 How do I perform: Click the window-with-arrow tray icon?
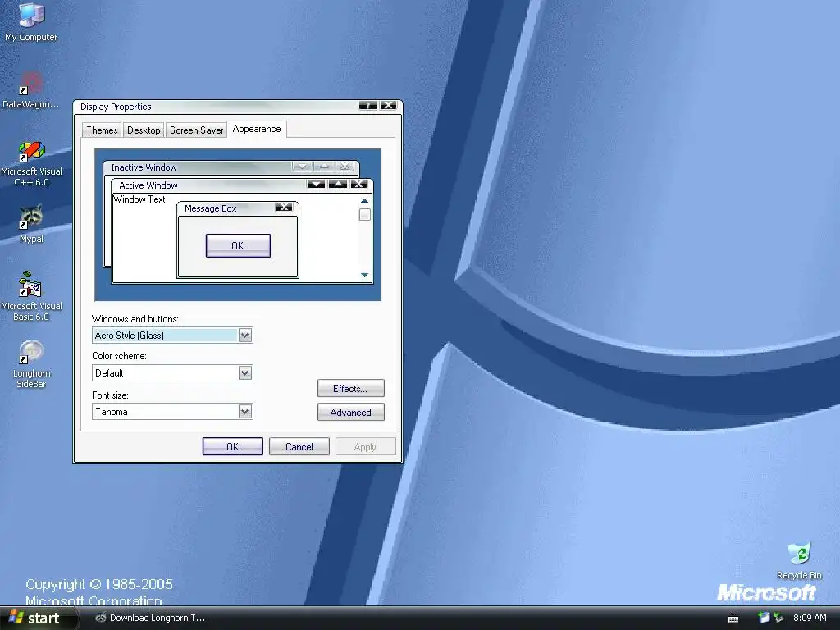(x=764, y=618)
